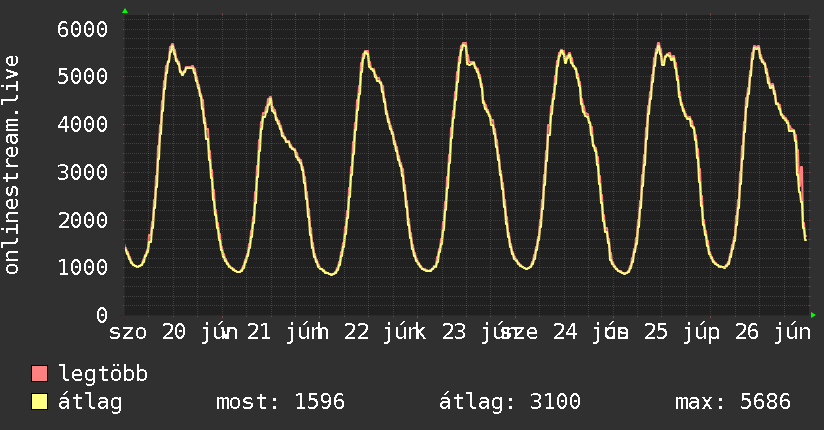The height and width of the screenshot is (430, 824).
Task: Click the 5000 y-axis label
Action: coord(83,77)
